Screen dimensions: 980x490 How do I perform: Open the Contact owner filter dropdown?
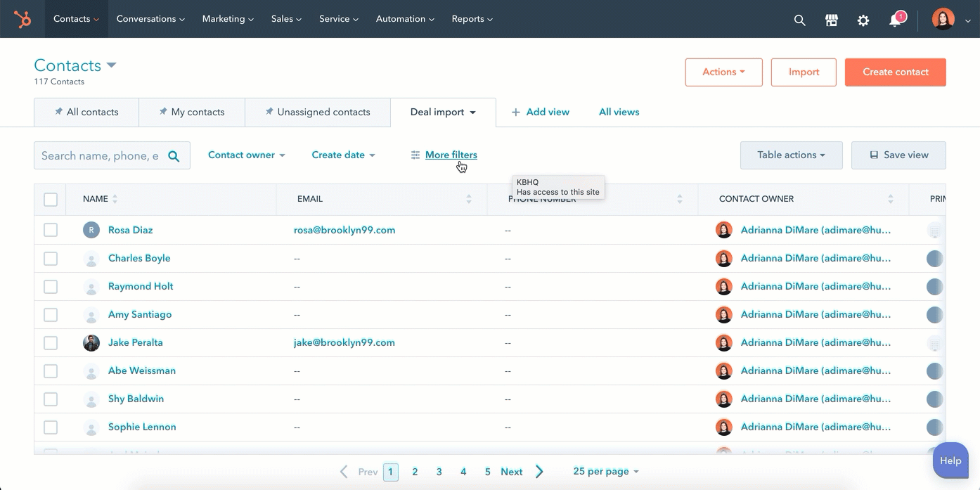247,155
